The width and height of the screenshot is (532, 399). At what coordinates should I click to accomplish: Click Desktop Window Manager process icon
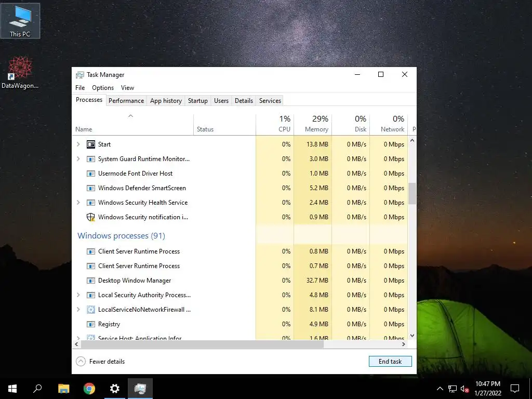[x=90, y=281]
